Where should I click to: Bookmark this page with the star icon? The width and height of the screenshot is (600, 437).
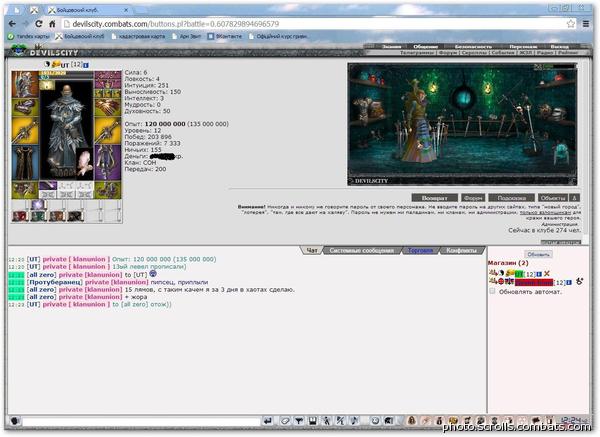[571, 24]
